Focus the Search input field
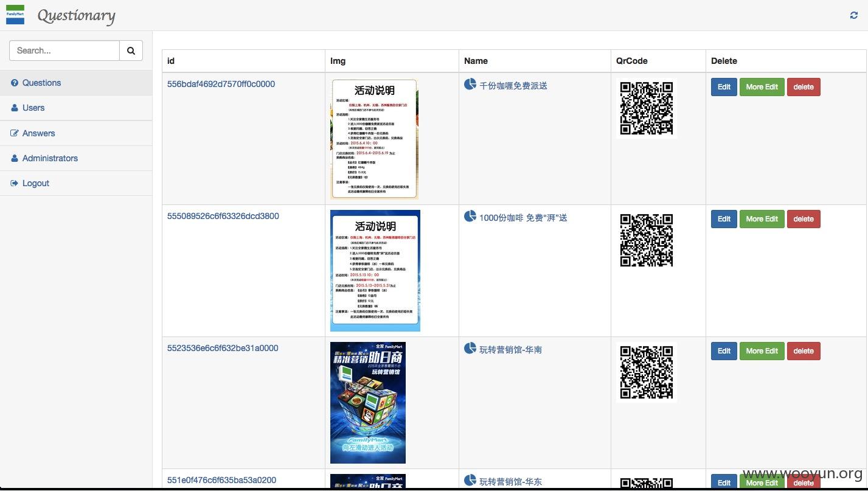Image resolution: width=868 pixels, height=491 pixels. coord(64,50)
